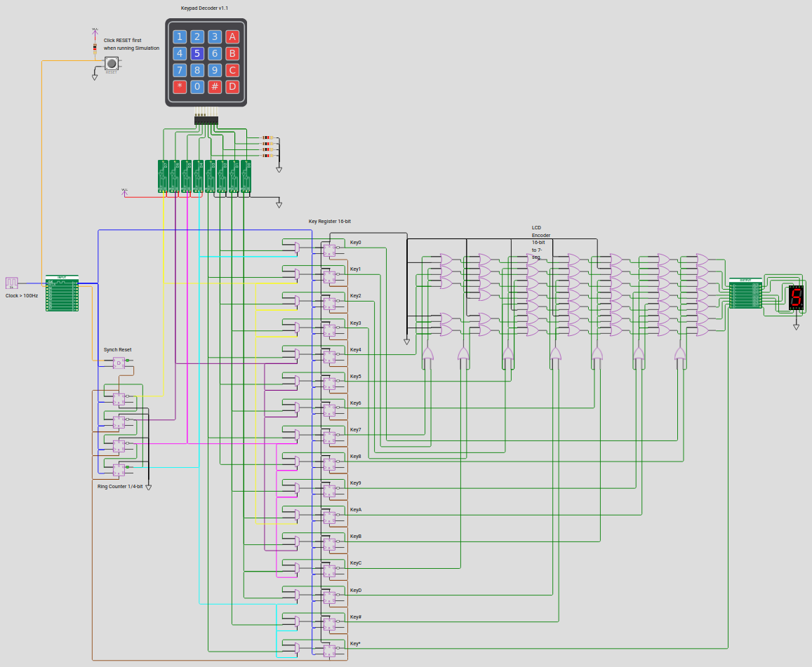The image size is (812, 667).
Task: Select the Key0 register flip-flop
Action: (x=329, y=248)
